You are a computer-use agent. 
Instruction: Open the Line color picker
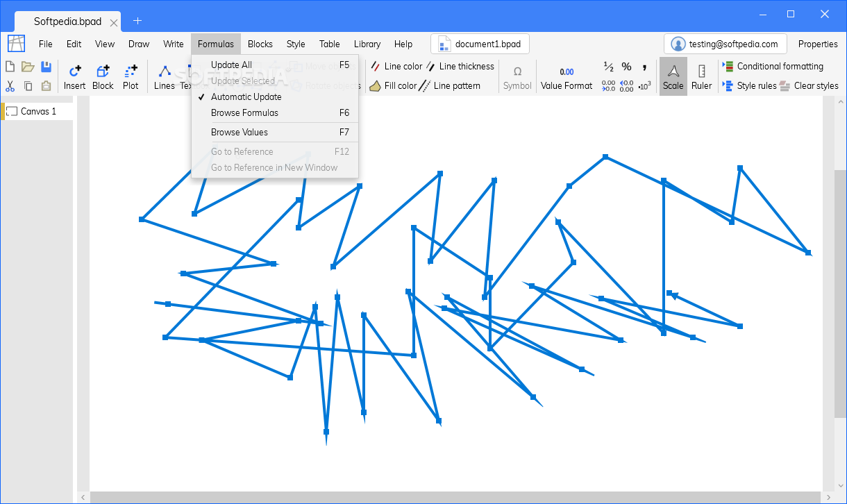(396, 67)
